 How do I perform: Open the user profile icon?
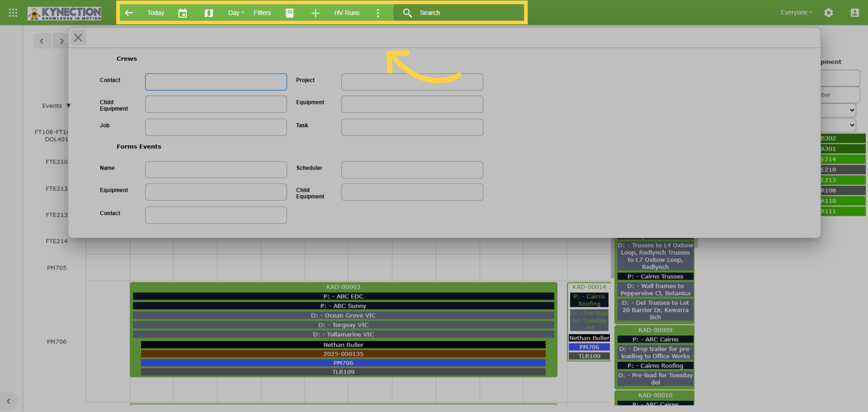(855, 13)
